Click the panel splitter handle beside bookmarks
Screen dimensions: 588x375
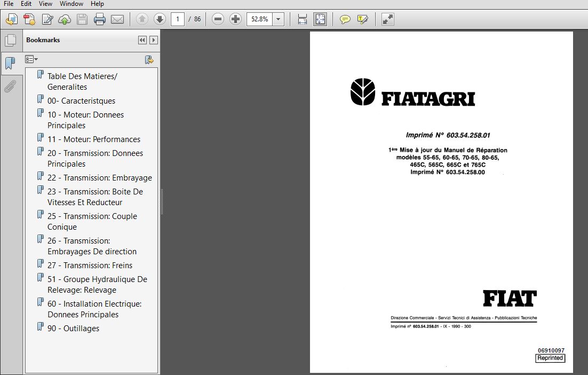[162, 201]
